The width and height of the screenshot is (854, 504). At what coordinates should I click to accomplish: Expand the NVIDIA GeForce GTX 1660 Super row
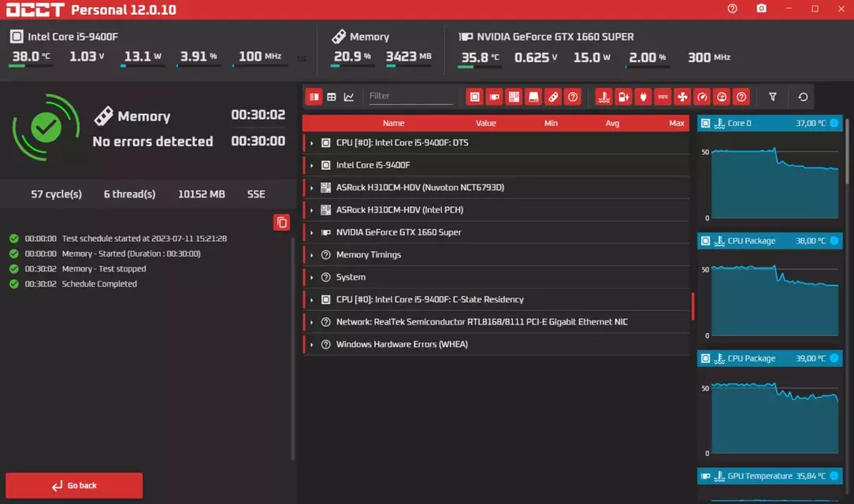coord(311,232)
